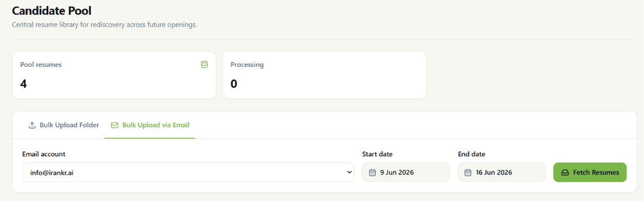
Task: Click the database icon in Pool resumes card
Action: pyautogui.click(x=204, y=65)
